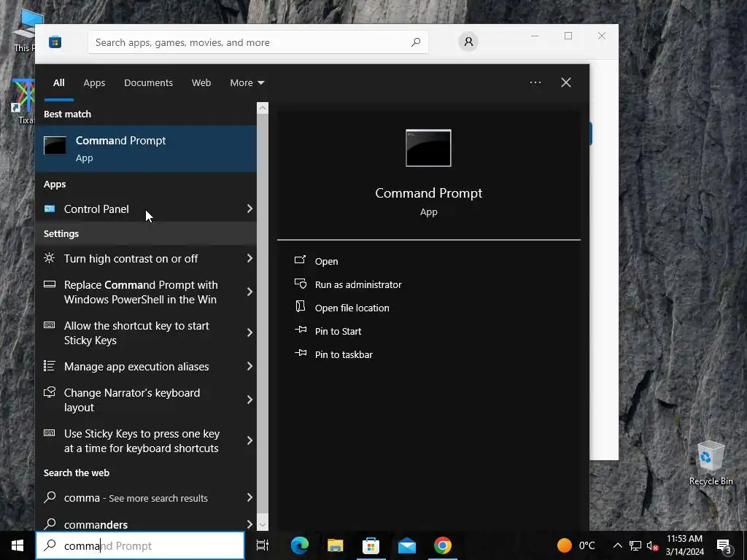The image size is (747, 560).
Task: Expand Allow the shortcut key Sticky Keys arrow
Action: (x=249, y=332)
